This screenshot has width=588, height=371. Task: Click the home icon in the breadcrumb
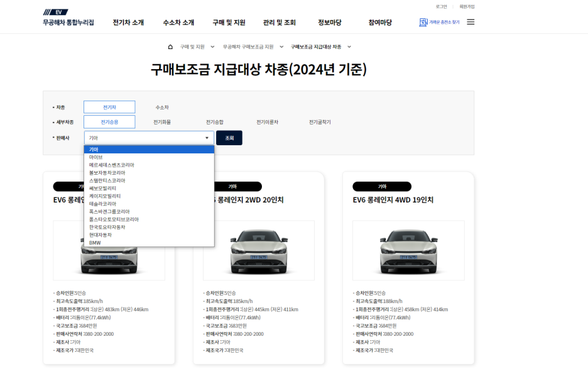click(x=170, y=47)
